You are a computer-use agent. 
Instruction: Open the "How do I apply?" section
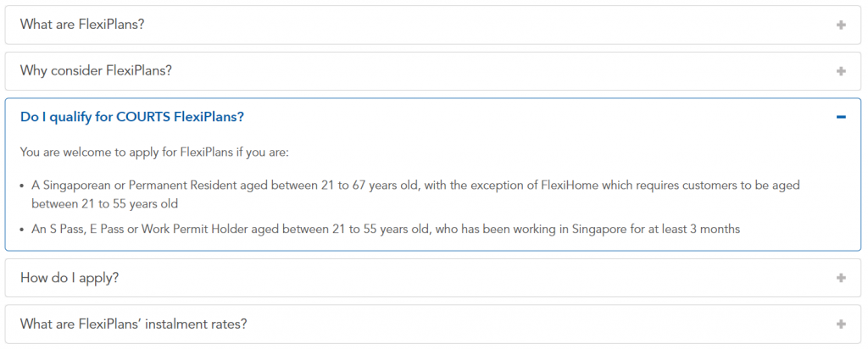tap(70, 278)
